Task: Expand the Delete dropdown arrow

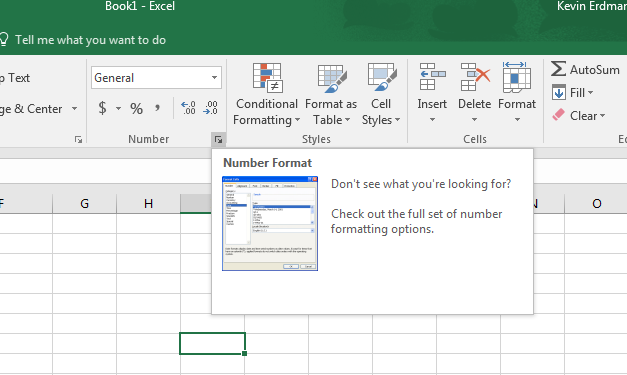Action: click(x=474, y=120)
